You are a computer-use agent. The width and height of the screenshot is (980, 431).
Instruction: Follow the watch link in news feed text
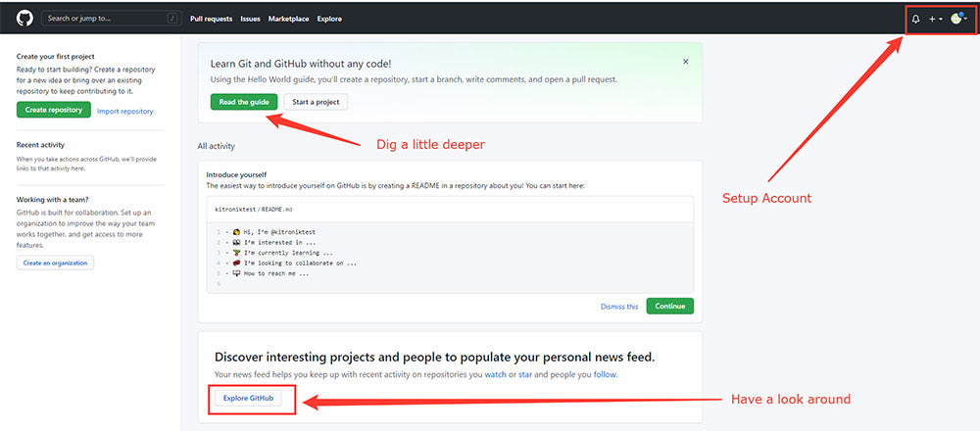coord(496,375)
